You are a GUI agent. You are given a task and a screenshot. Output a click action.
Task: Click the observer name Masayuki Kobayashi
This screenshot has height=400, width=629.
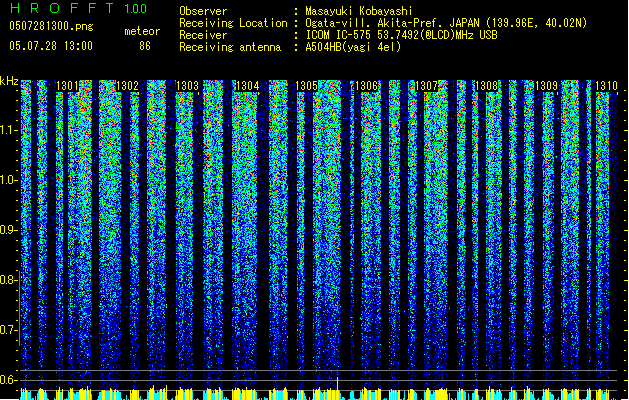[359, 11]
